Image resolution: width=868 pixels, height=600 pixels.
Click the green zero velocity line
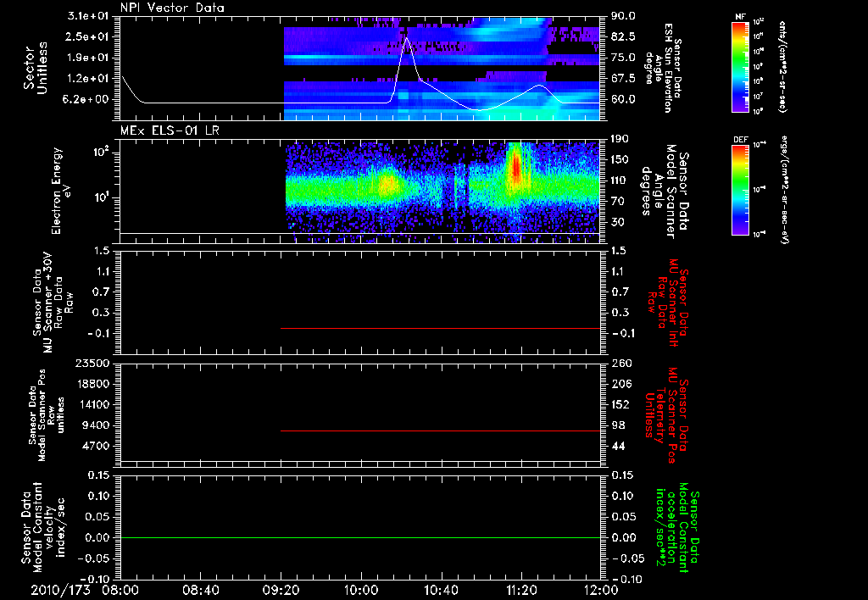pyautogui.click(x=360, y=537)
